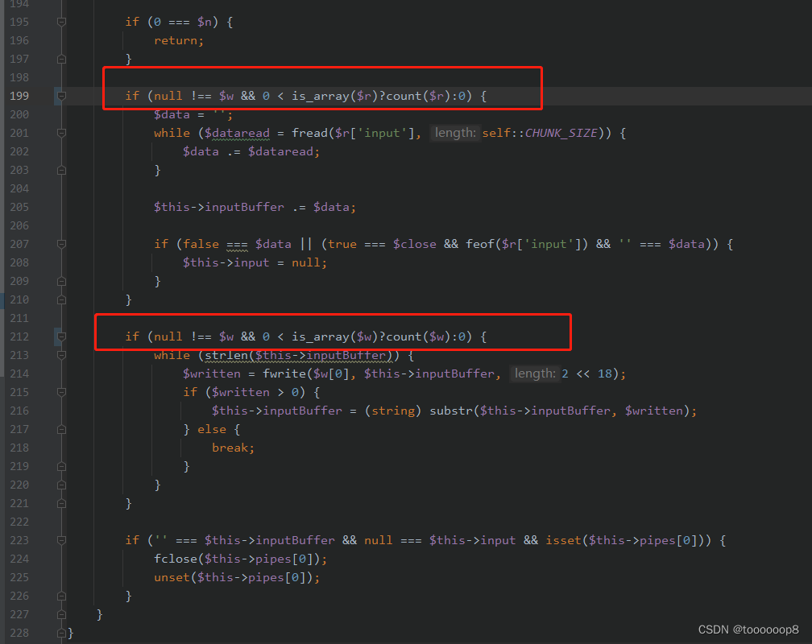Click the fold end marker beside line 197
Viewport: 812px width, 644px height.
[x=60, y=59]
